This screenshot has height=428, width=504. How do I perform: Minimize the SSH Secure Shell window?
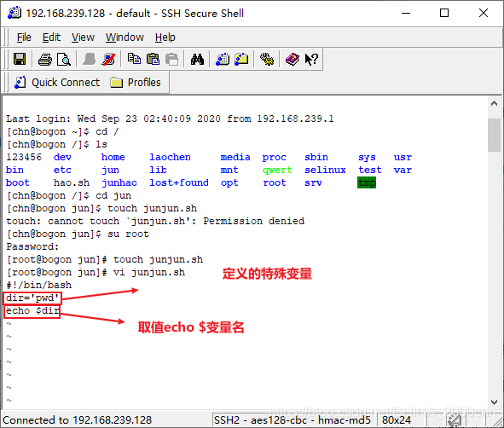pos(406,13)
